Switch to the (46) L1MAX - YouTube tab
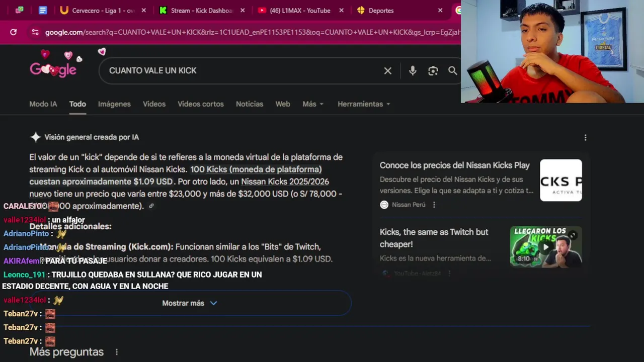The width and height of the screenshot is (644, 362). tap(300, 10)
